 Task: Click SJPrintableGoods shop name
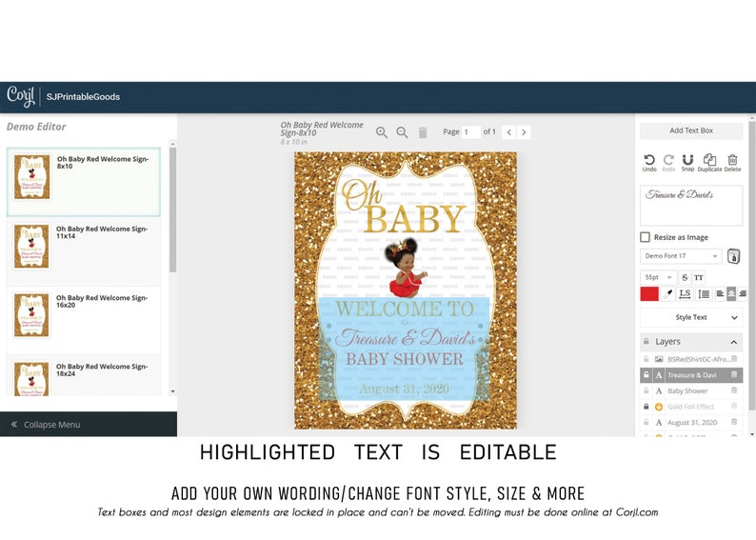click(83, 96)
